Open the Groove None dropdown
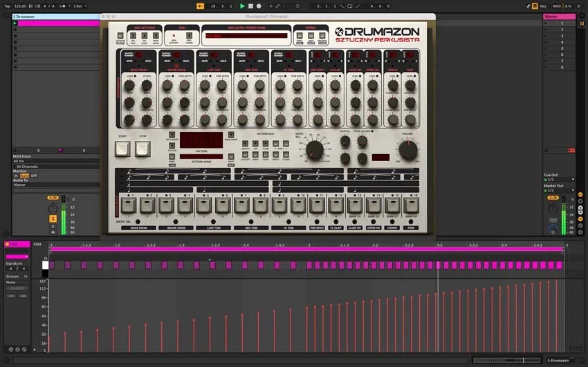The width and height of the screenshot is (588, 367). (17, 282)
